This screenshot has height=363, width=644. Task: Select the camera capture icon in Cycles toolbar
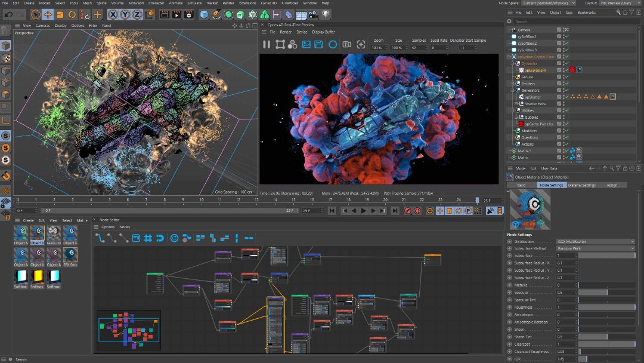[x=348, y=44]
